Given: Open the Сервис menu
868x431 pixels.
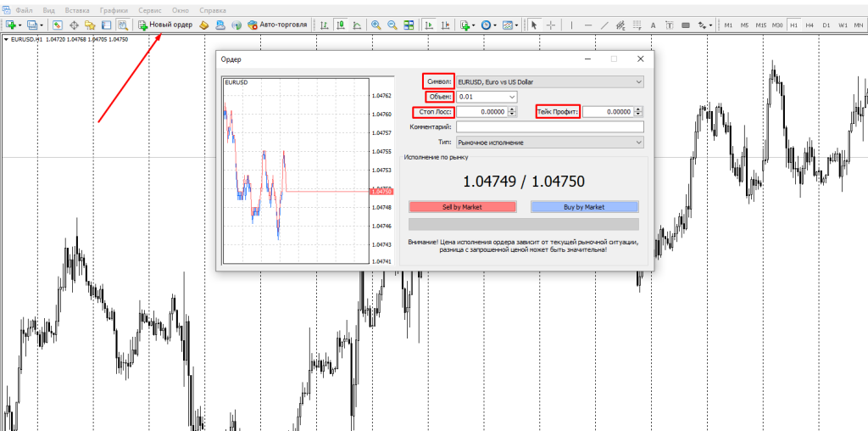Looking at the screenshot, I should 149,9.
